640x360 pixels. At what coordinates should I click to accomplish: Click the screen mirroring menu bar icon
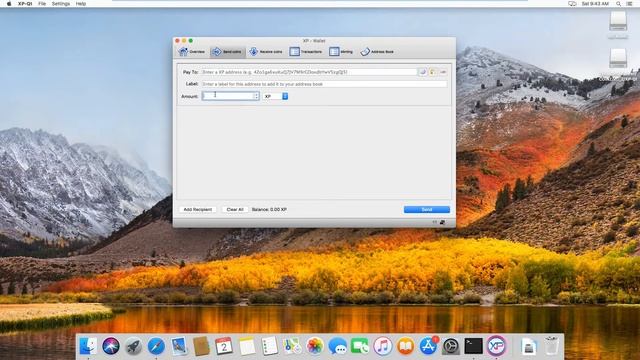572,4
